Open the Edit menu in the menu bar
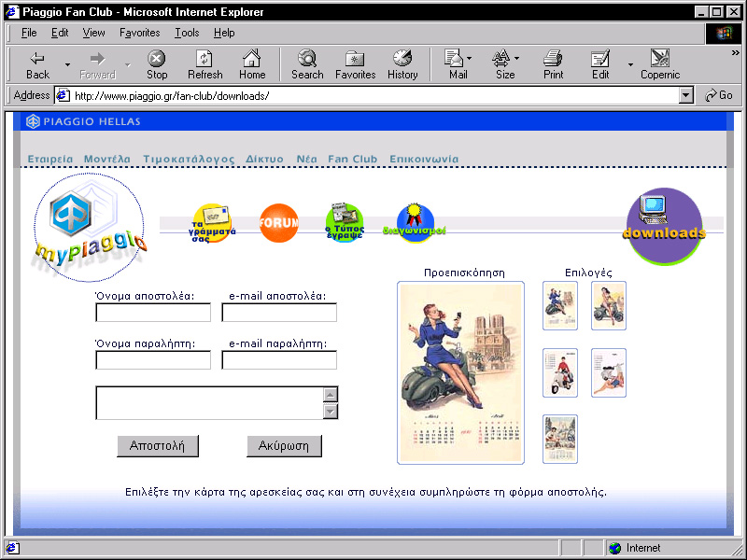This screenshot has height=560, width=747. click(x=60, y=33)
